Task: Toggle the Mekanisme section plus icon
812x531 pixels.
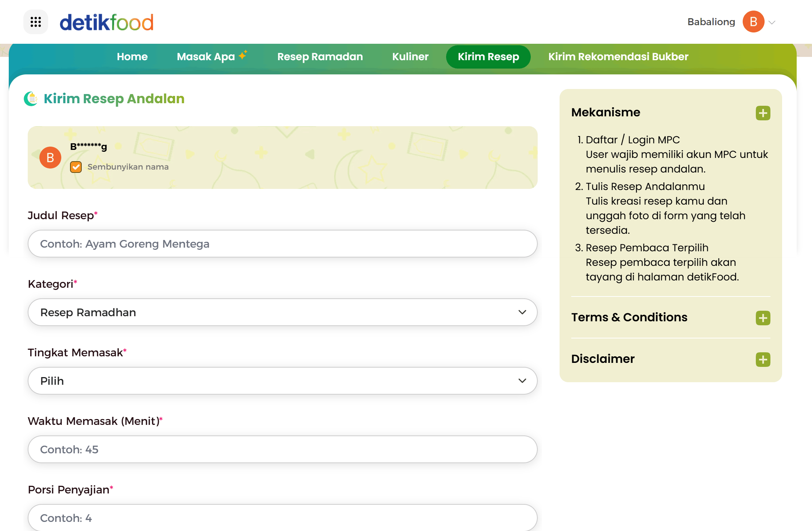Action: (763, 113)
